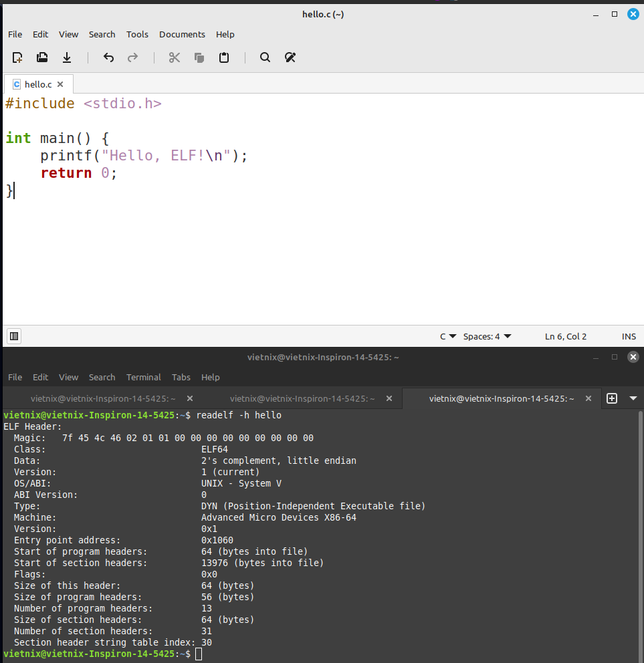Image resolution: width=644 pixels, height=663 pixels.
Task: Close the hello.c editor window
Action: pos(633,15)
